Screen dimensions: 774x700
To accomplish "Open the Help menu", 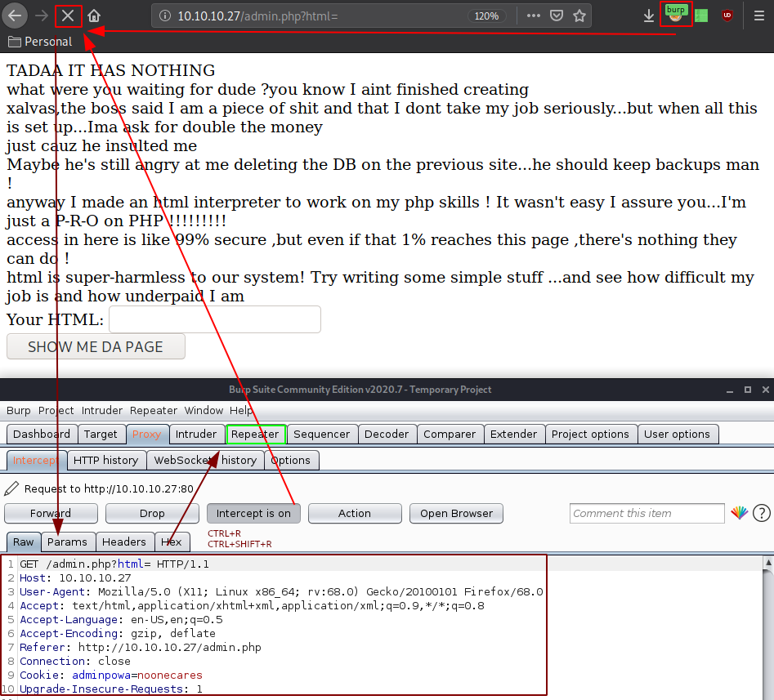I will (x=241, y=410).
